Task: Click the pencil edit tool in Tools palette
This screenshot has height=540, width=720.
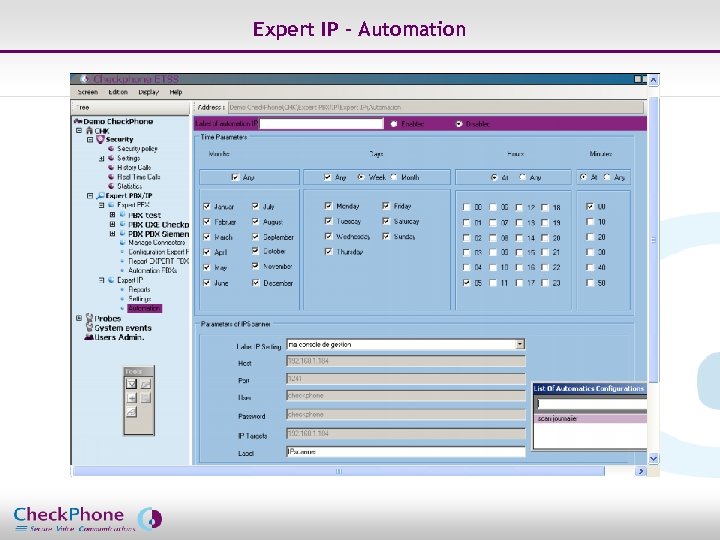Action: click(x=146, y=384)
